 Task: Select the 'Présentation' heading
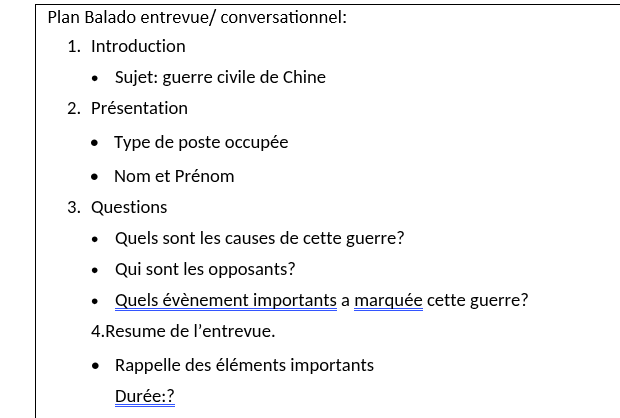[x=139, y=108]
